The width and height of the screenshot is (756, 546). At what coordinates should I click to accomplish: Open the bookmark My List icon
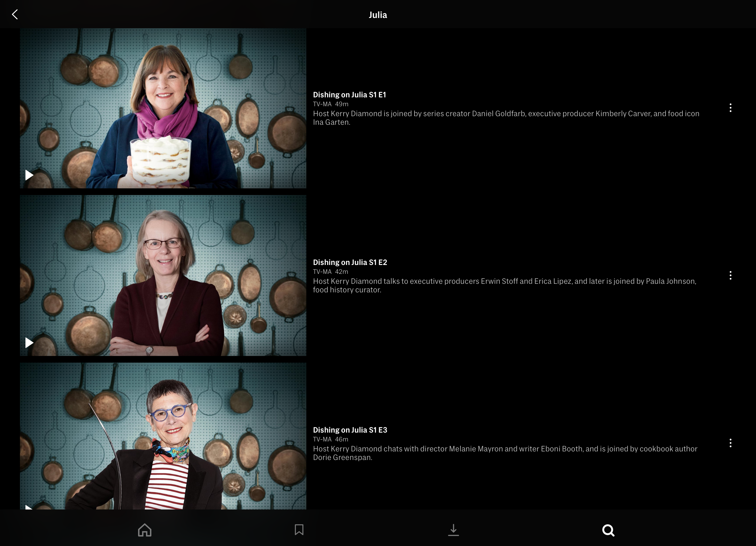click(x=299, y=530)
